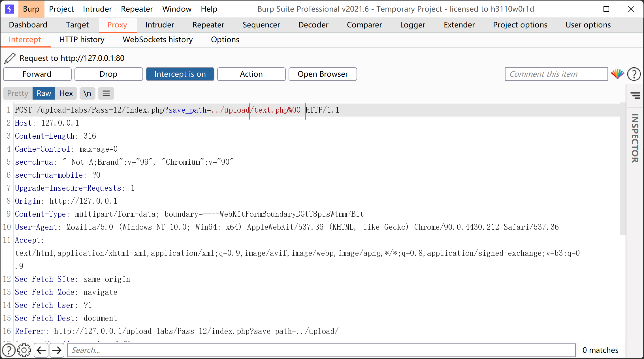Click the 0 matches search result label
Screen dimensions: 644x359
[x=600, y=350]
